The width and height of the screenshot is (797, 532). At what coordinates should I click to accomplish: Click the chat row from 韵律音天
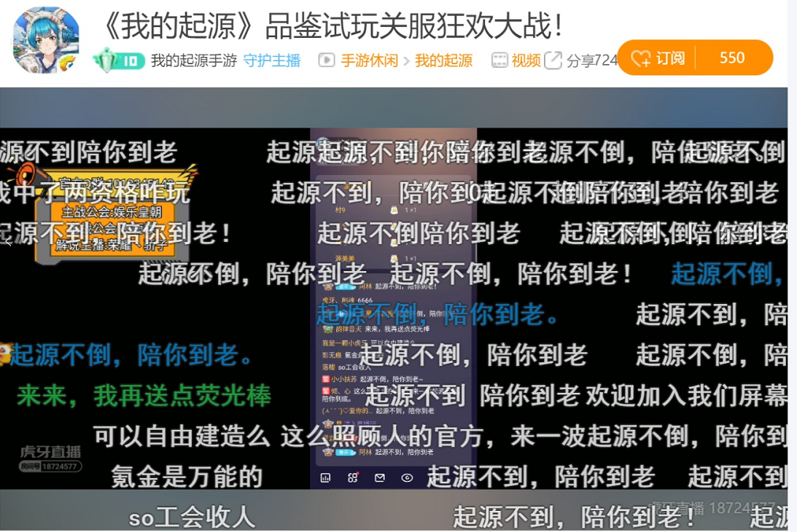tap(376, 329)
